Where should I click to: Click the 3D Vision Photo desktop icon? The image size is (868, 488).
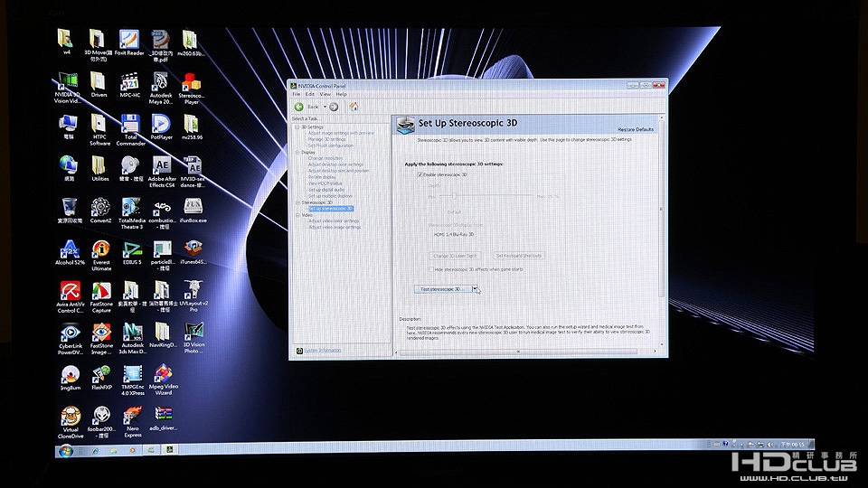193,339
